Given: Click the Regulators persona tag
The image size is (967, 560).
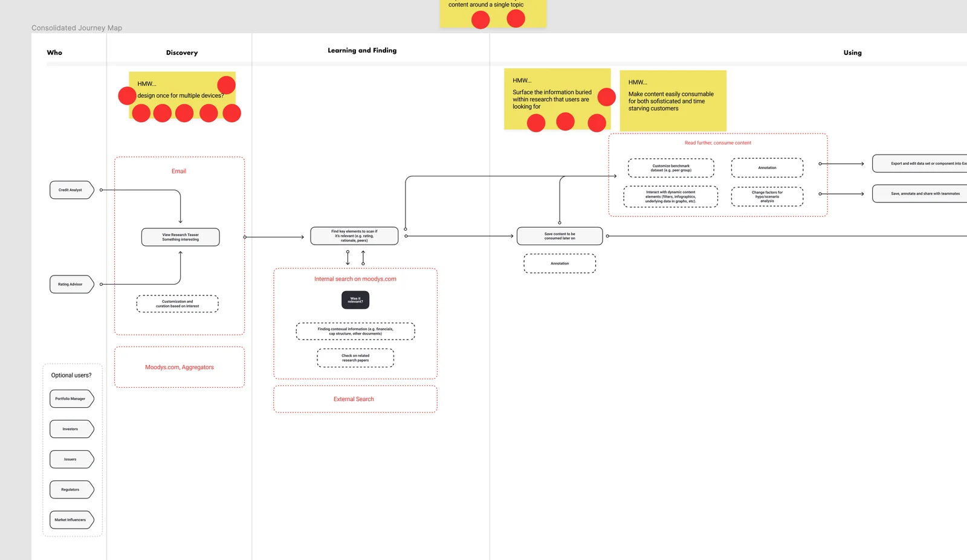Looking at the screenshot, I should [x=71, y=489].
